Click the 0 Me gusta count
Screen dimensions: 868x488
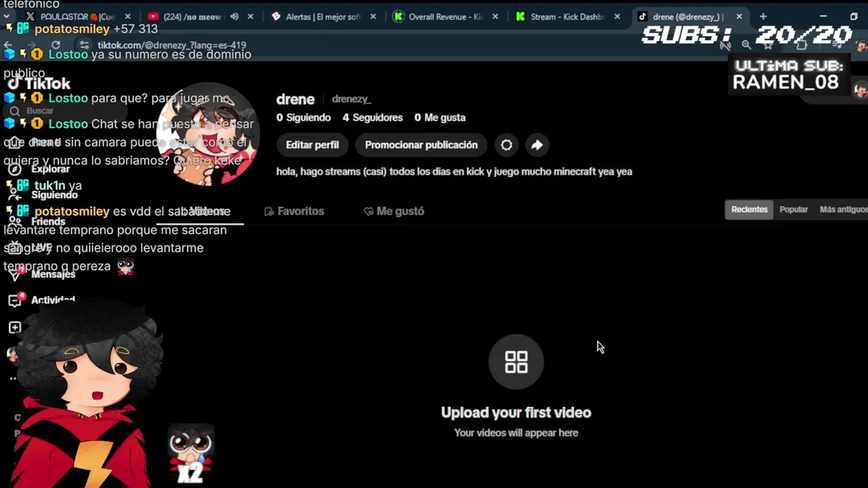(440, 117)
